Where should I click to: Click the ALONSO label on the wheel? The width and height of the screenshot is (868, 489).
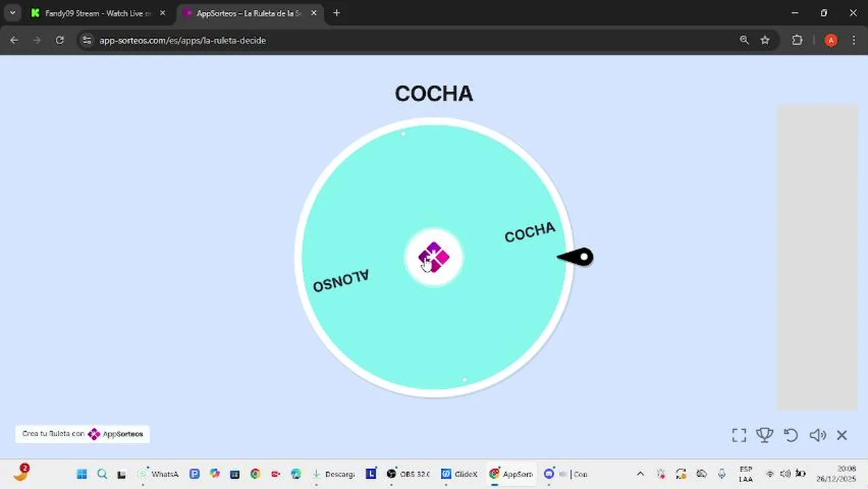tap(341, 281)
